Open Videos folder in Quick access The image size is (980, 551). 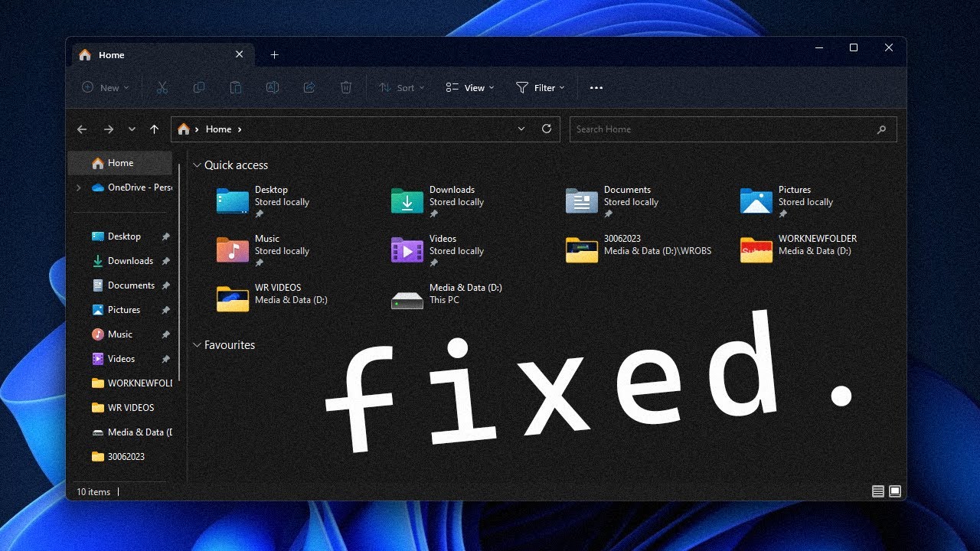[x=438, y=251]
